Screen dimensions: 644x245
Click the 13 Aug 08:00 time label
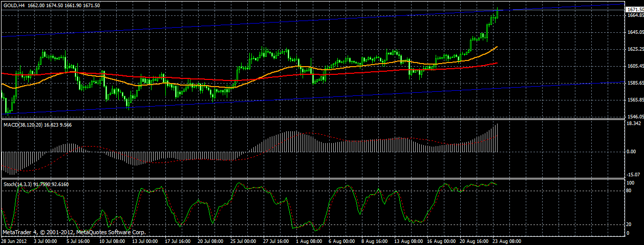coord(409,240)
